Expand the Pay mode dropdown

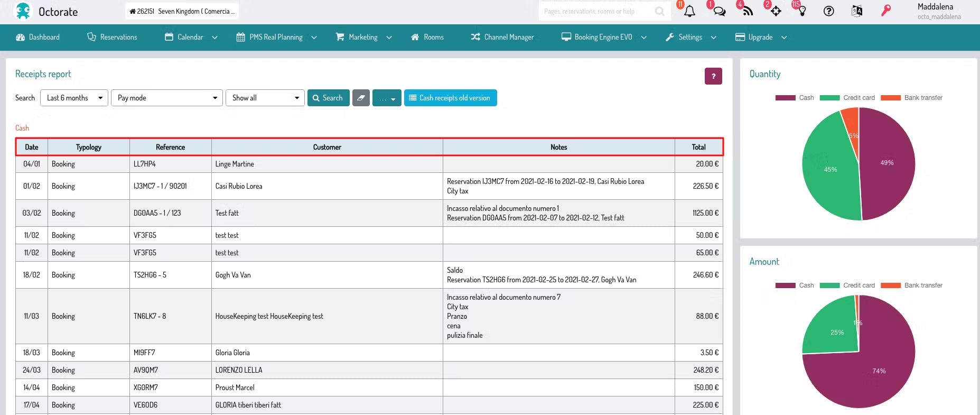pyautogui.click(x=167, y=98)
